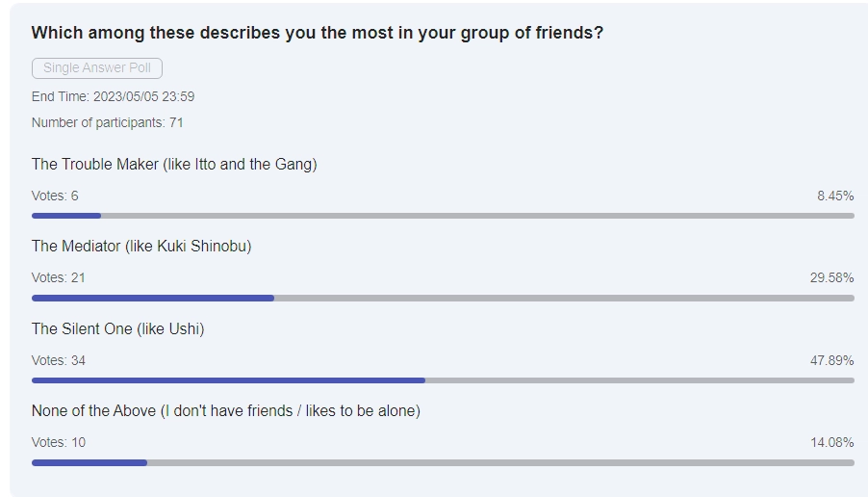Screen dimensions: 868x497
Task: Click the Silent One result bar
Action: pos(443,380)
